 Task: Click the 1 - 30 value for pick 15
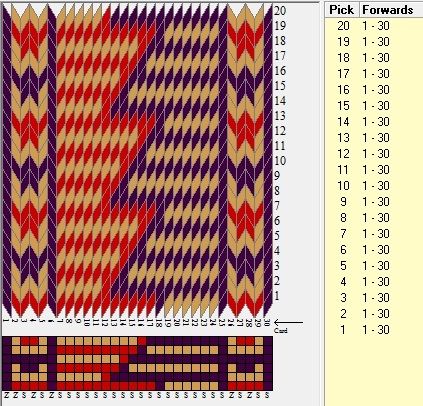click(376, 106)
